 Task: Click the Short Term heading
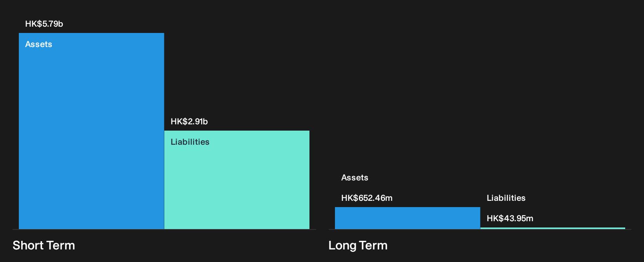[44, 246]
